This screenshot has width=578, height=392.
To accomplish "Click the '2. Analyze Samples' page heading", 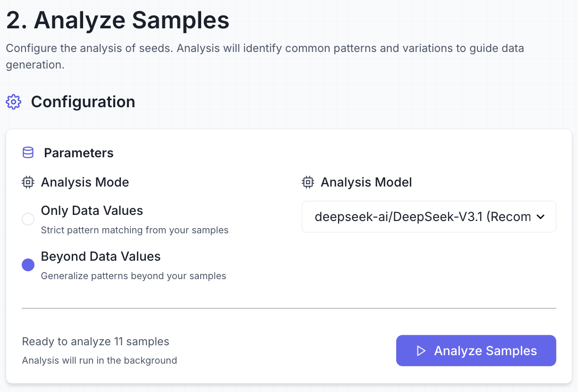I will tap(118, 21).
